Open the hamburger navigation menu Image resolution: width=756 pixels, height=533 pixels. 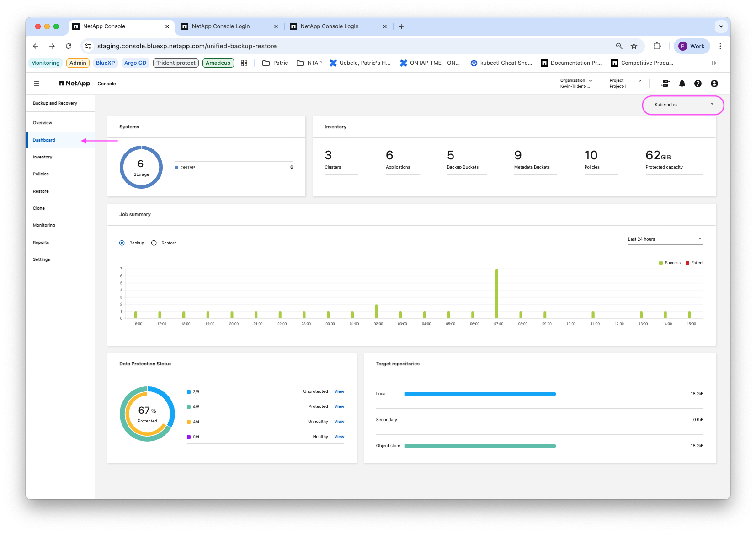point(37,84)
